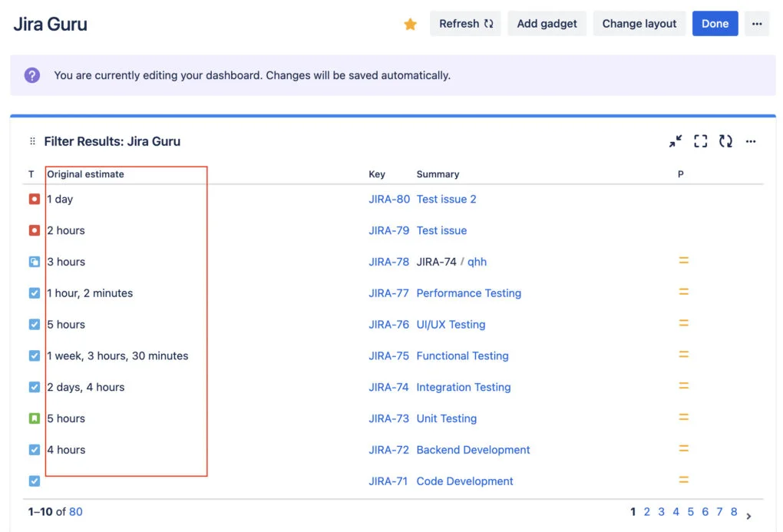Click the subtask type icon for JIRA-78
Viewport: 783px width, 532px height.
coord(34,262)
